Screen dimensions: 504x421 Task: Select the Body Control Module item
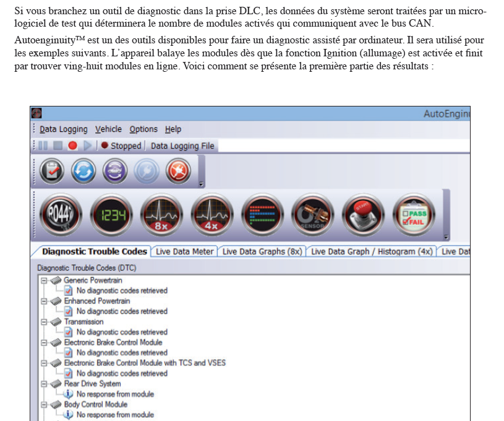[96, 404]
